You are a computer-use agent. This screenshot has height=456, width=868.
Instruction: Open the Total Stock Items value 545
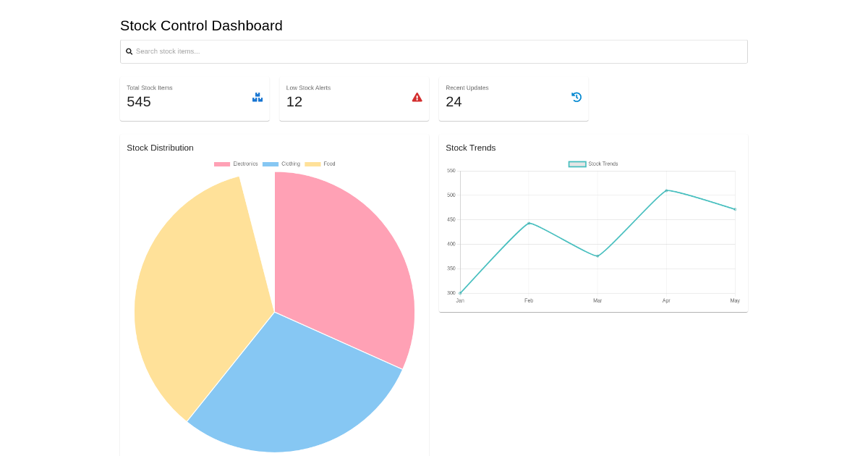tap(139, 102)
